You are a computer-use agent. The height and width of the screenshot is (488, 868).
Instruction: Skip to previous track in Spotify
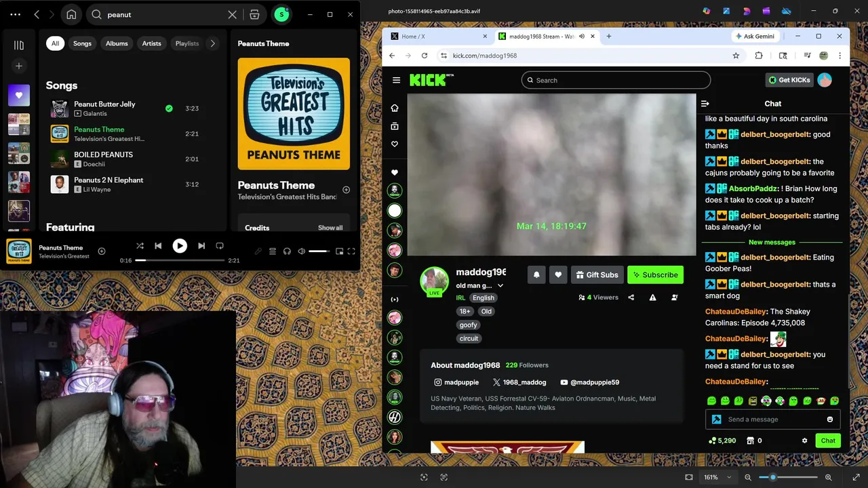coord(158,246)
